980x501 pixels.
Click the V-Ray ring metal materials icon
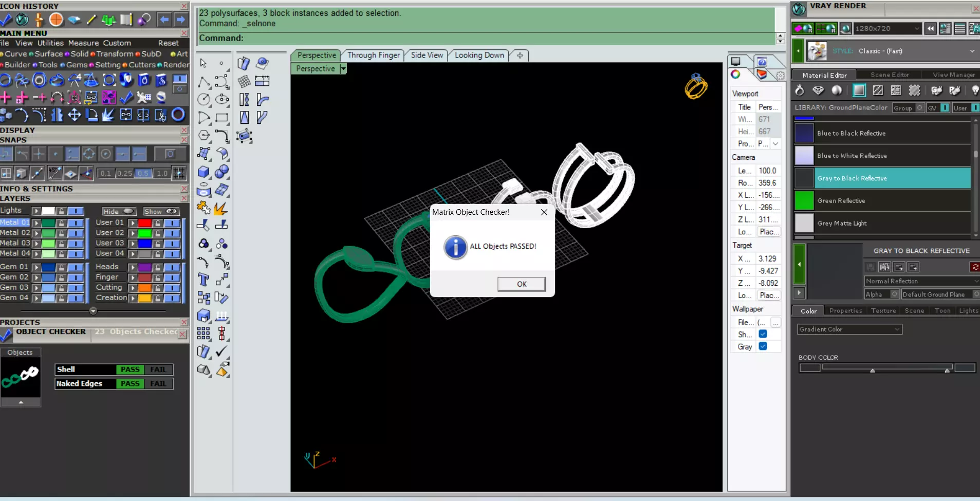click(799, 90)
